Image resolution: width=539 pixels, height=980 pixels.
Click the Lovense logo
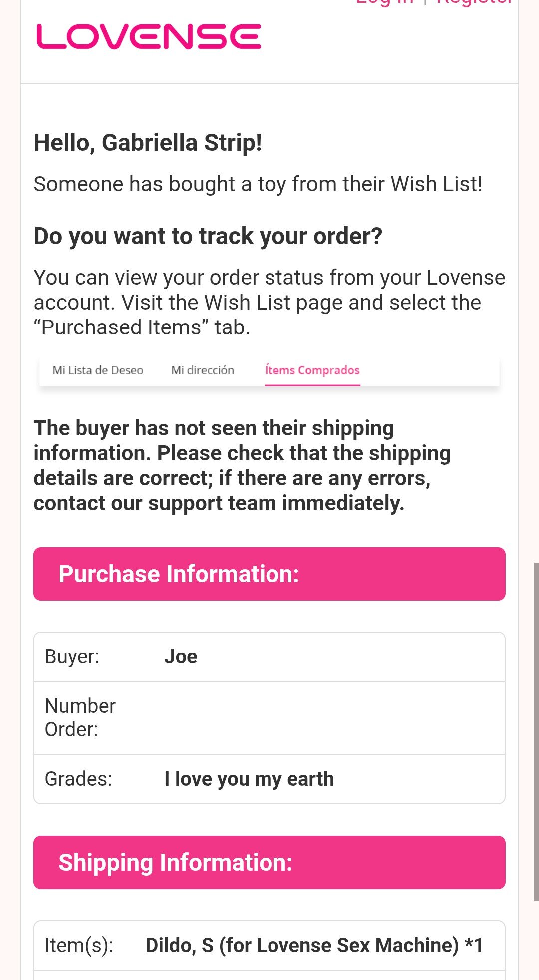tap(149, 37)
